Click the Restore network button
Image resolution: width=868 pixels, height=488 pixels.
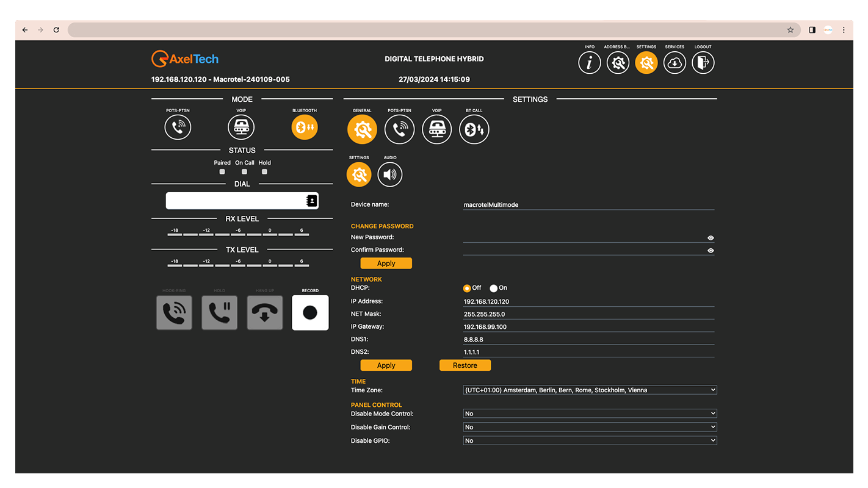click(465, 365)
